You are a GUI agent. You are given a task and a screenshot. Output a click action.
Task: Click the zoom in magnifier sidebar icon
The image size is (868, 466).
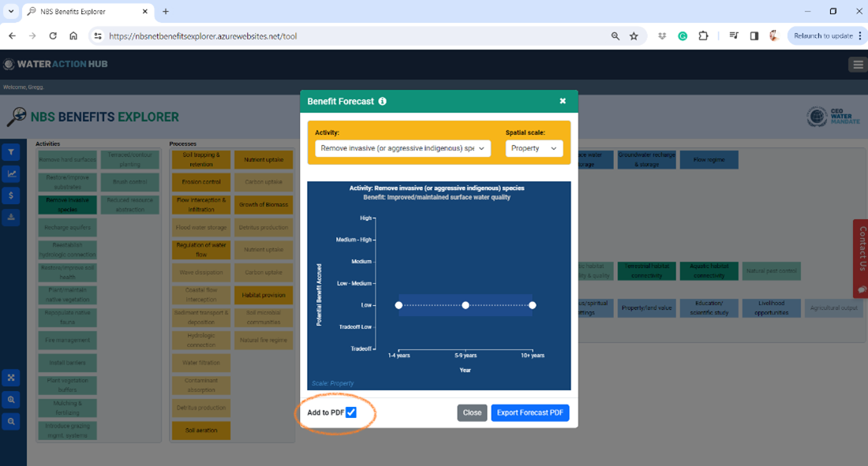point(12,400)
